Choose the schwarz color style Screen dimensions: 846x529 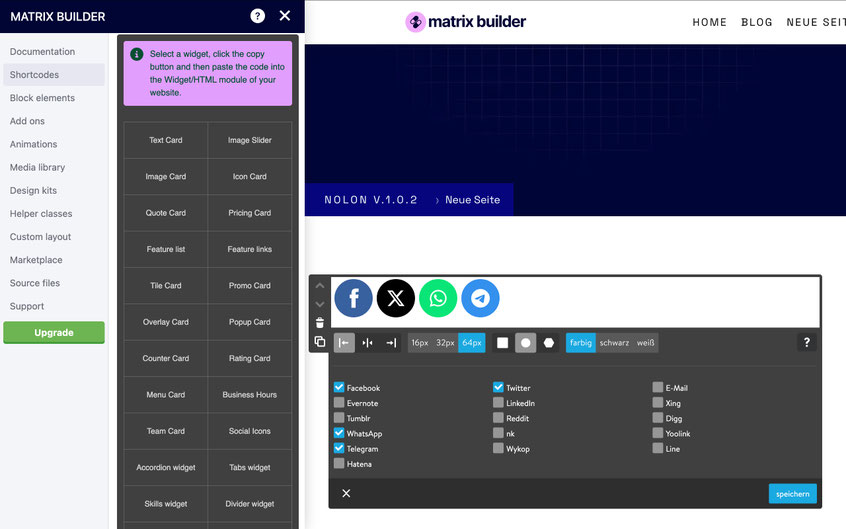(614, 343)
